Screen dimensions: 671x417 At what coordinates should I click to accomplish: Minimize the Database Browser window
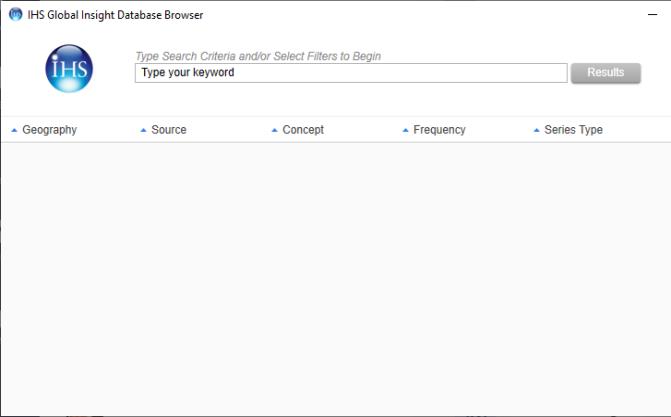[x=652, y=15]
